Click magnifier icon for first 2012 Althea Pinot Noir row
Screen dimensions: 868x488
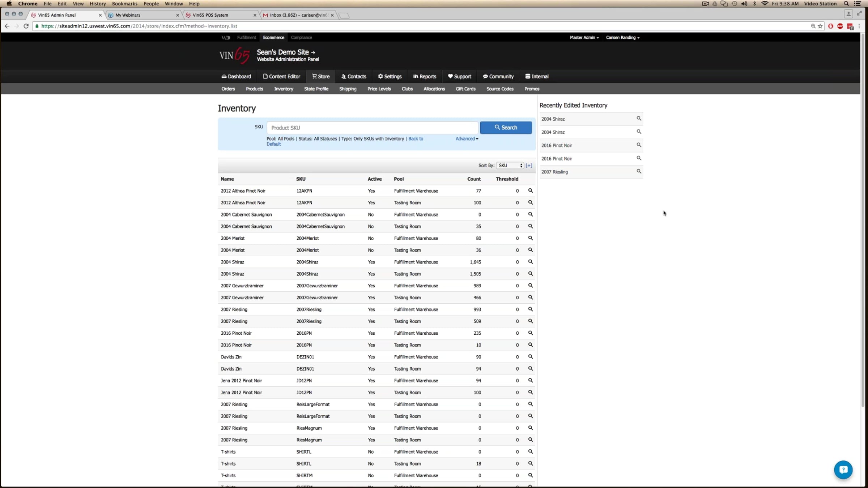(x=530, y=191)
